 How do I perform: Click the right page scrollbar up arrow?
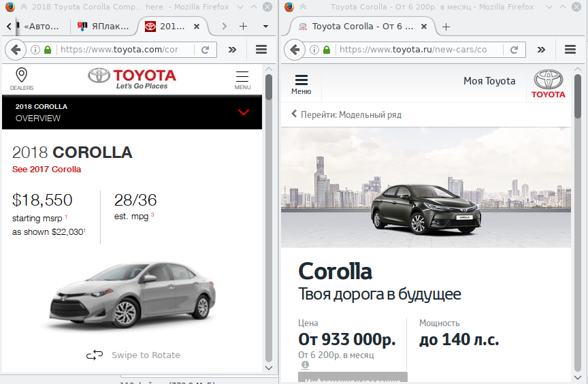[578, 69]
